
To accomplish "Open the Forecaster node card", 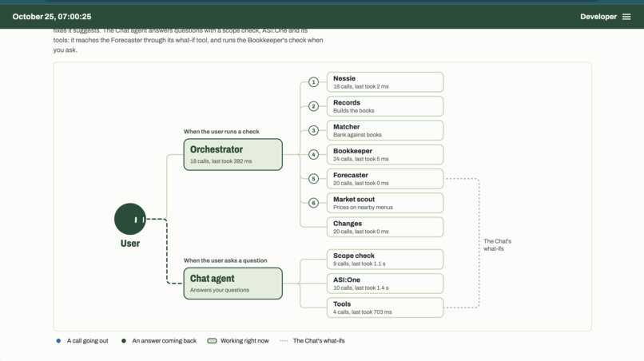I will (385, 179).
